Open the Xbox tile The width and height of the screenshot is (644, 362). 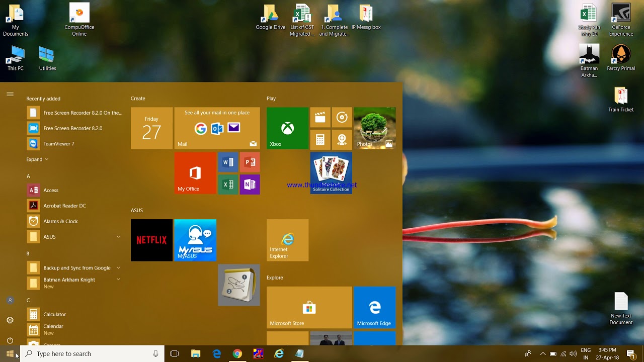[x=287, y=128]
